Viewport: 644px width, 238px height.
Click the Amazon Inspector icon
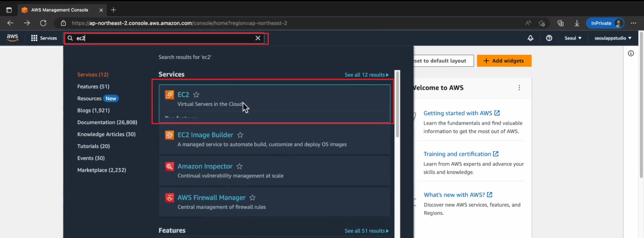(x=169, y=166)
